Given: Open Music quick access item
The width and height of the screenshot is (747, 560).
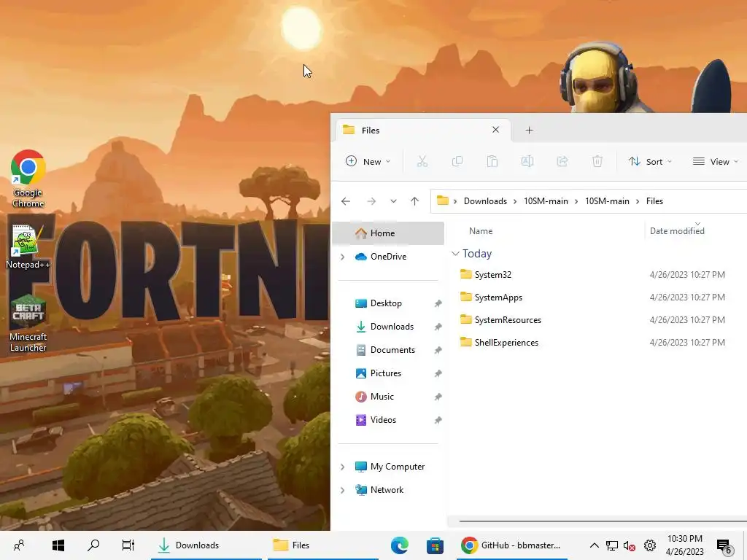Looking at the screenshot, I should point(382,397).
